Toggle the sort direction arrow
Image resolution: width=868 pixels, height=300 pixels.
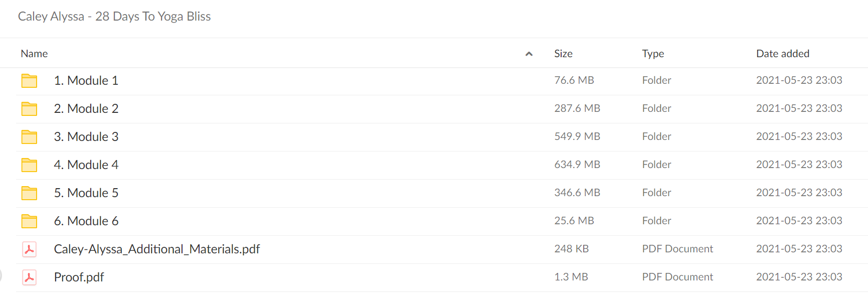(529, 54)
